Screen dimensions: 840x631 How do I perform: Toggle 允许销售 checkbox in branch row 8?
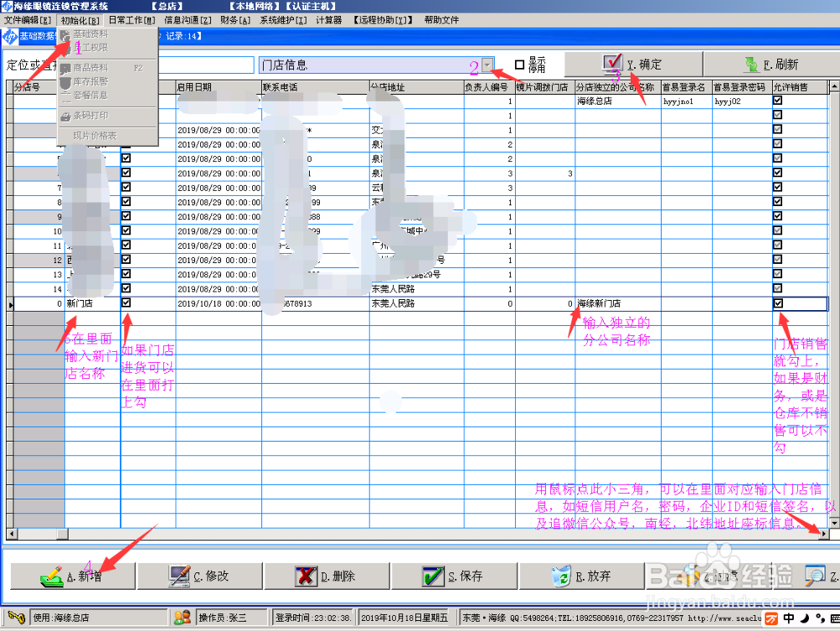pyautogui.click(x=778, y=202)
